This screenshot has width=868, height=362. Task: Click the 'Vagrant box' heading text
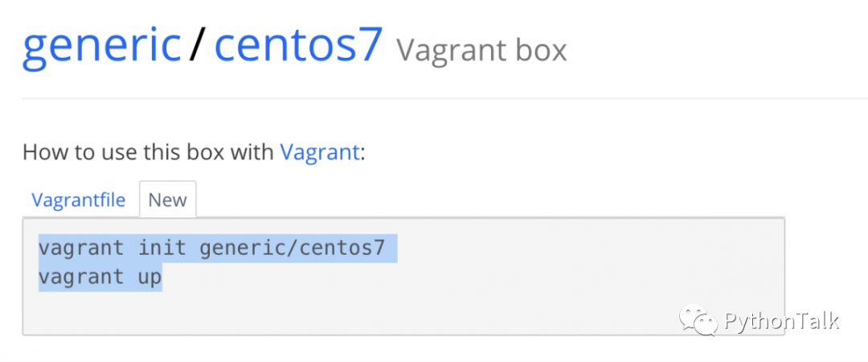point(481,51)
